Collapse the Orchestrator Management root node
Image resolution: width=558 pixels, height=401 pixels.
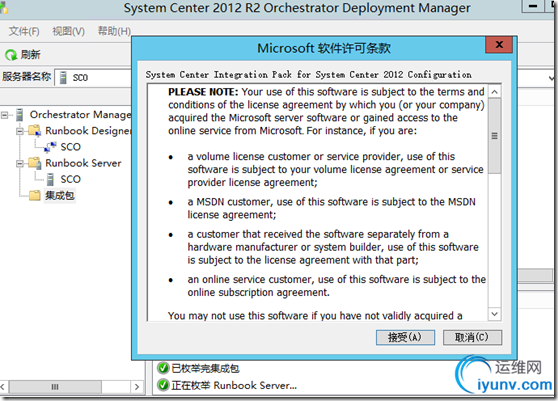4,115
